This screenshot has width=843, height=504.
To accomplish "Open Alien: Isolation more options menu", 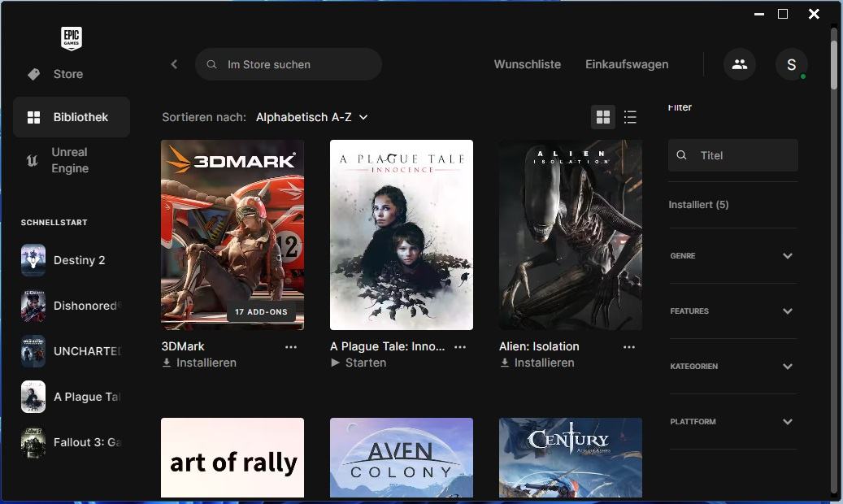I will (x=629, y=347).
